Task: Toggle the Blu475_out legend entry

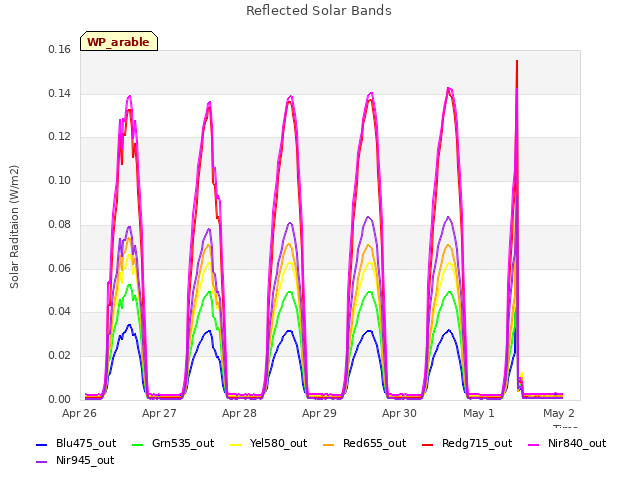Action: pos(76,443)
